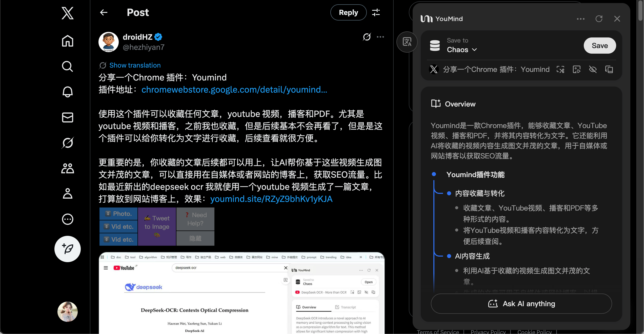Image resolution: width=644 pixels, height=334 pixels.
Task: Select Profile in the X sidebar
Action: click(67, 194)
